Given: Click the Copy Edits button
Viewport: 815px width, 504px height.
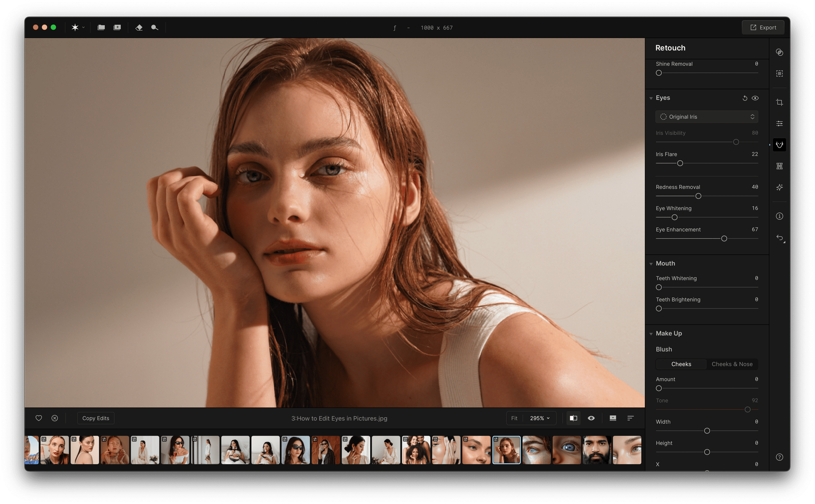Looking at the screenshot, I should [96, 418].
